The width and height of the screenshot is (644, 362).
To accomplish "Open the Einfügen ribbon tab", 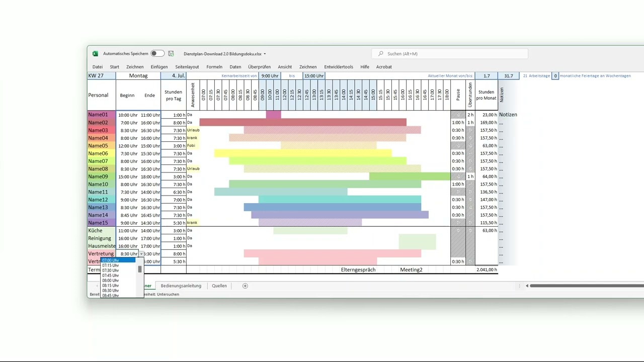I will pos(159,67).
